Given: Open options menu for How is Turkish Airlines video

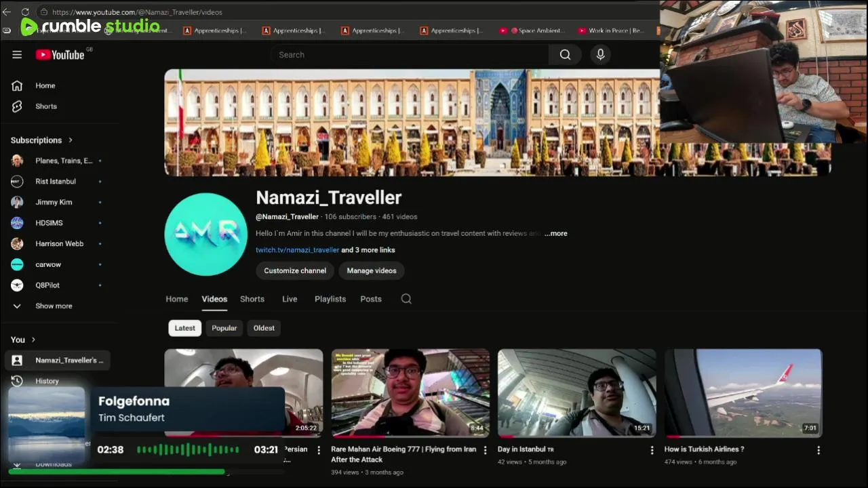Looking at the screenshot, I should point(818,450).
